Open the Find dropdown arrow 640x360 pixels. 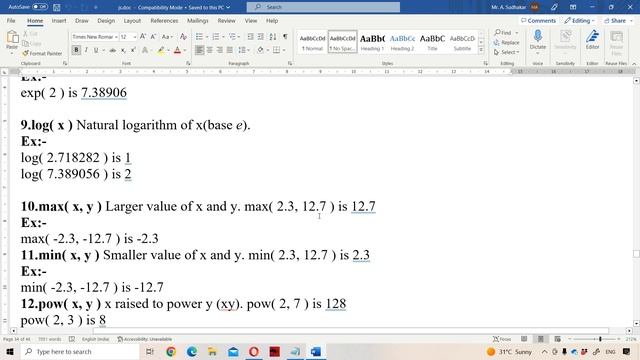(x=517, y=33)
